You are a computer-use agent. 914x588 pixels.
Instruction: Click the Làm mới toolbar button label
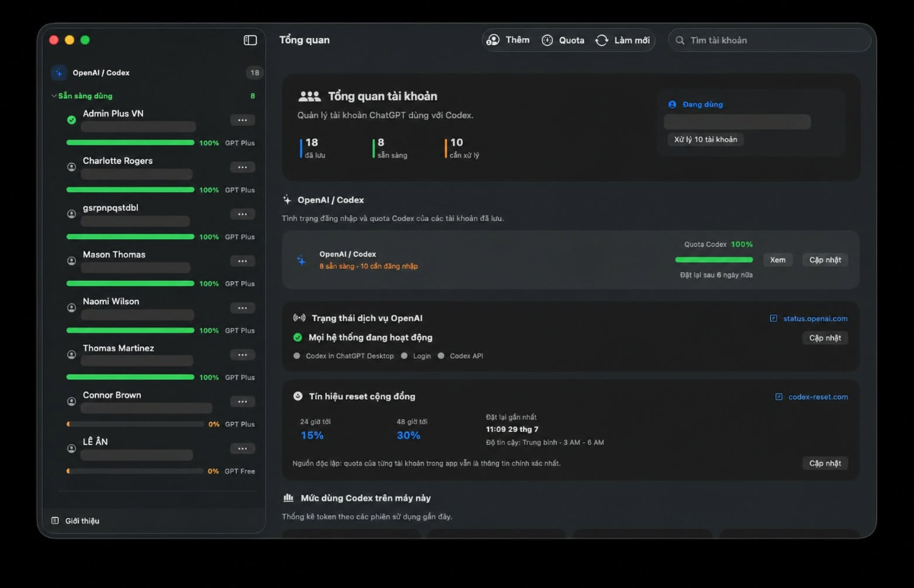click(632, 40)
